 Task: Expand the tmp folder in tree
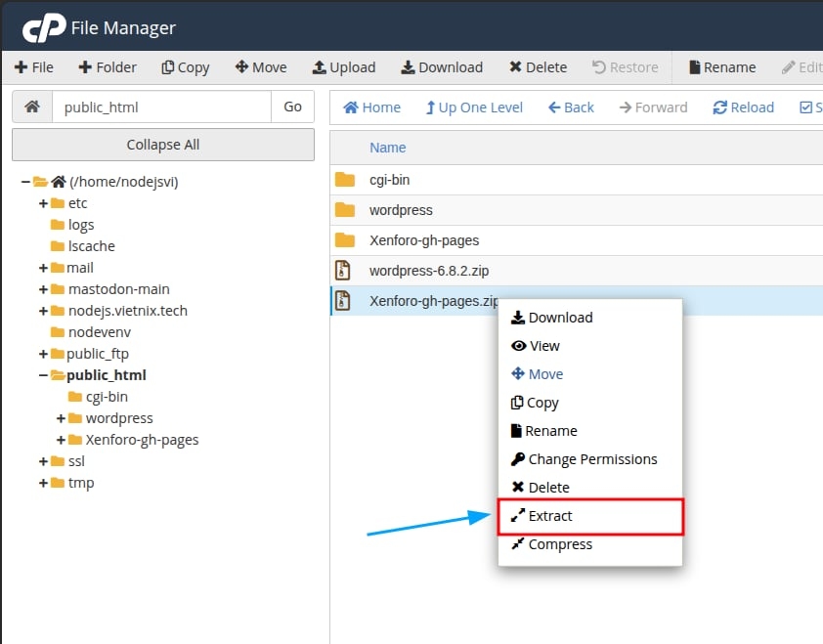(44, 483)
